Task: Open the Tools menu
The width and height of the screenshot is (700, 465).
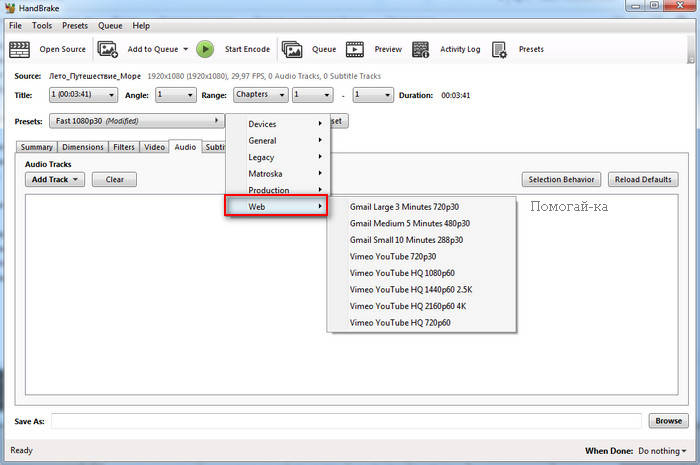Action: 41,25
